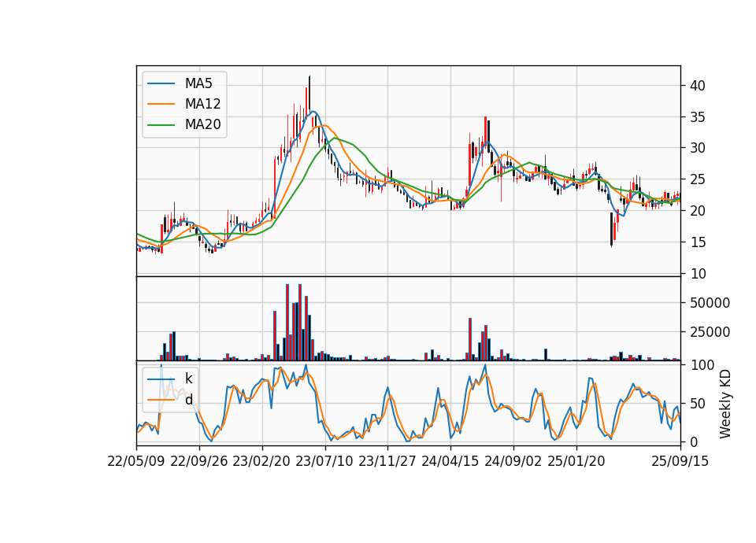Click the k legend label in KD panel

pyautogui.click(x=188, y=379)
